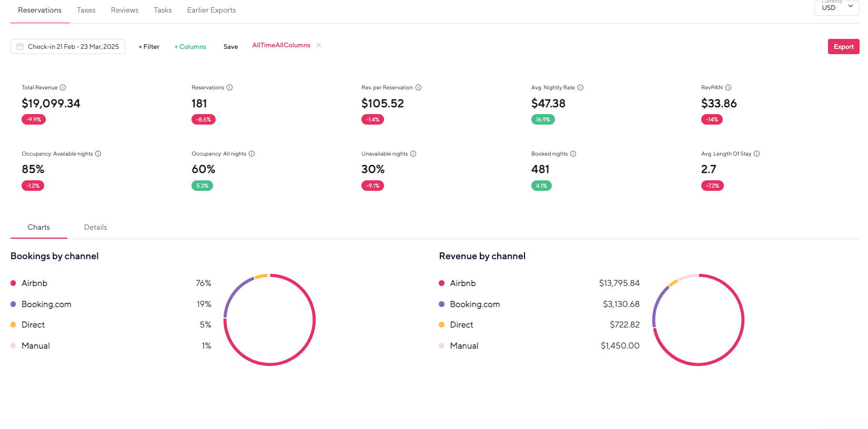Remove the AllTimeAllColumns saved view
The width and height of the screenshot is (868, 429).
(319, 45)
